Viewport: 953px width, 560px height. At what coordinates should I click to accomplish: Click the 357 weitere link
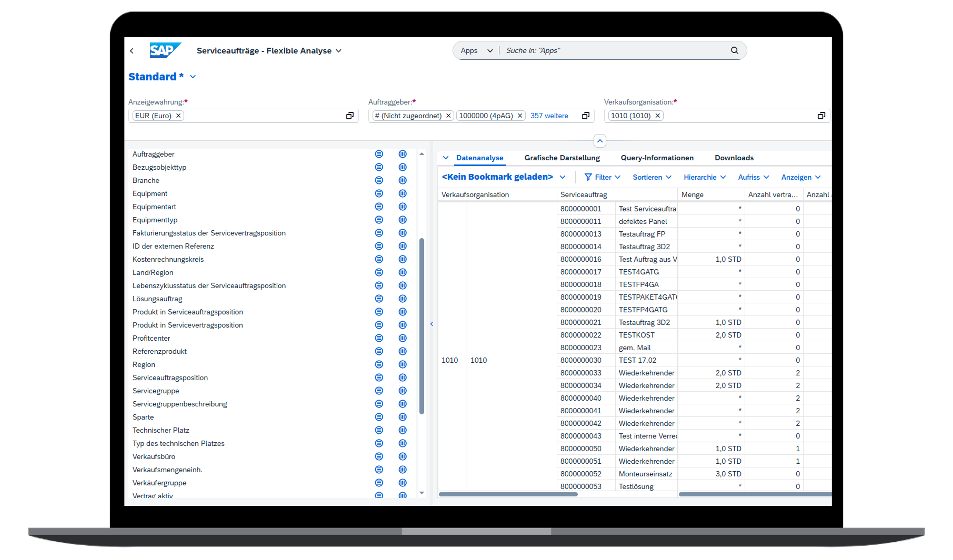[549, 116]
